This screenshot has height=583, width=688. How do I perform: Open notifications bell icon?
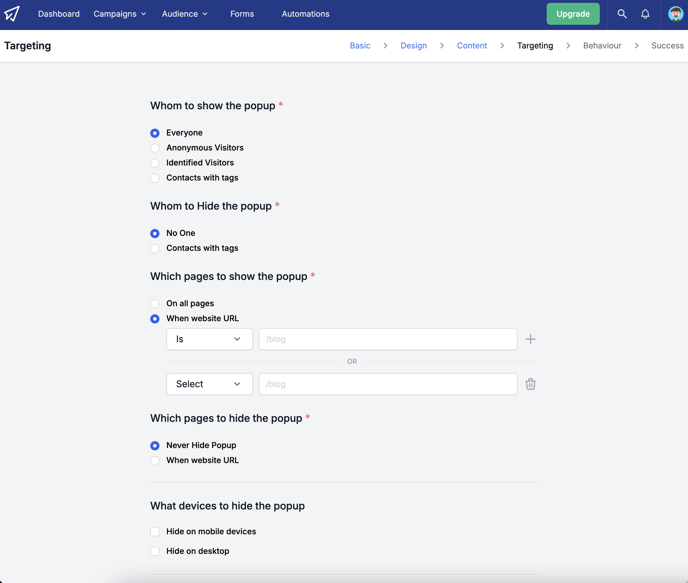click(x=645, y=14)
